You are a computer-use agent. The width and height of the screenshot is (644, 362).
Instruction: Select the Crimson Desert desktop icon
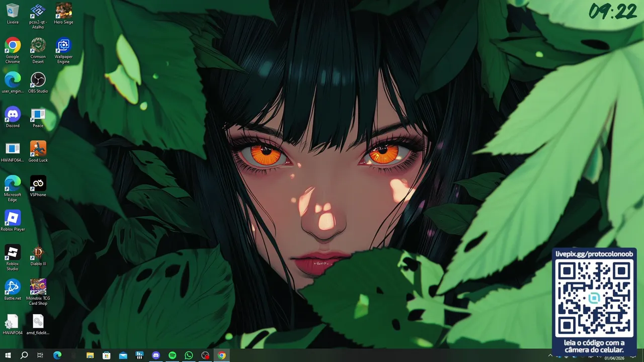[38, 51]
